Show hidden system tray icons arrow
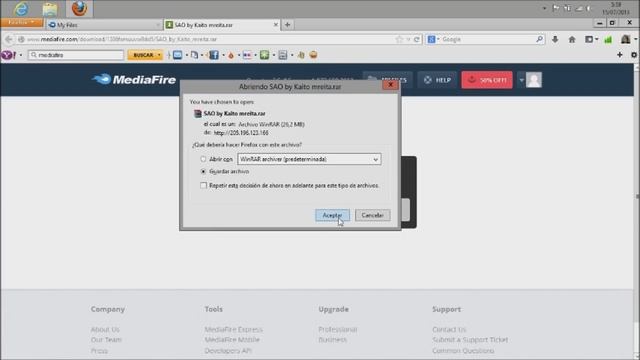The image size is (640, 360). click(544, 8)
